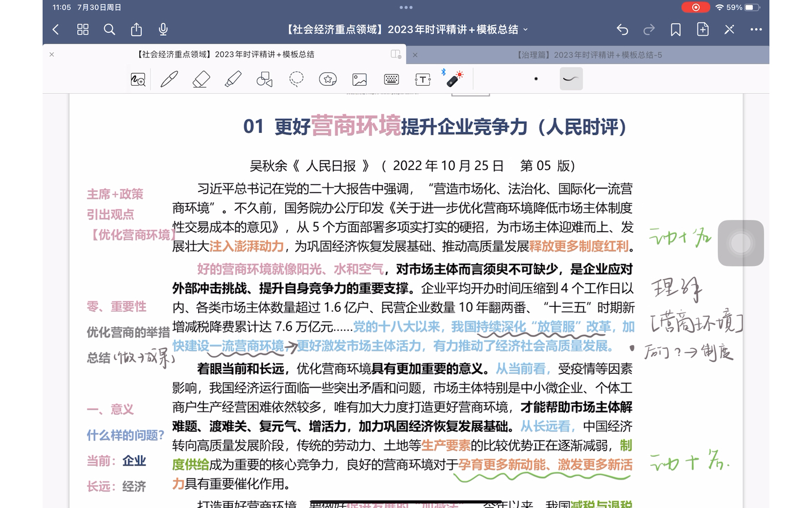812x508 pixels.
Task: Activate the Lasso selection tool
Action: pyautogui.click(x=295, y=78)
